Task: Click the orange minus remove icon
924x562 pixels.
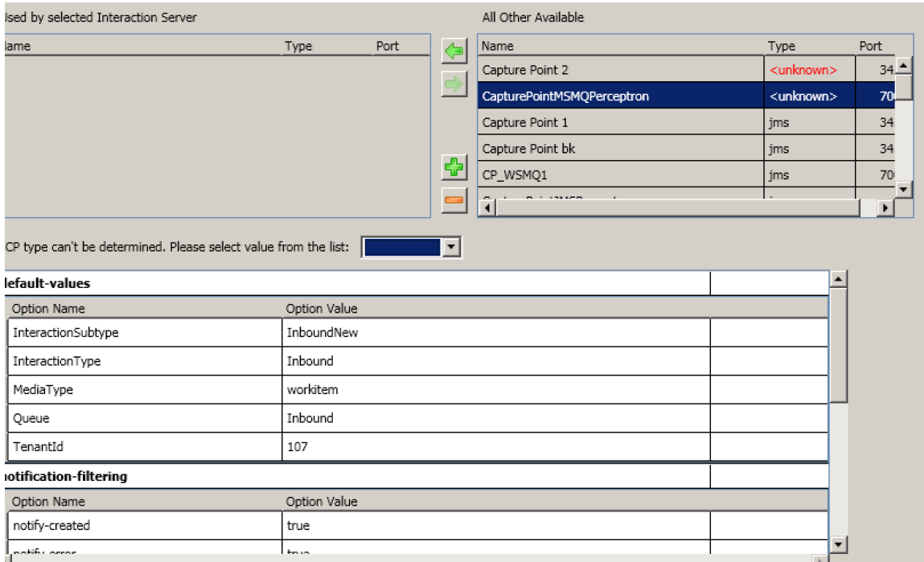Action: [454, 201]
